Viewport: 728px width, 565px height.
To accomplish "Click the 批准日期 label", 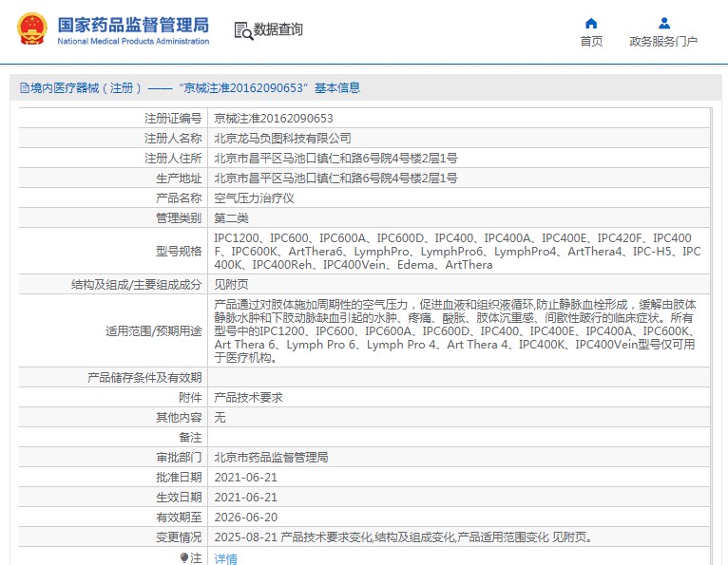I will 179,478.
